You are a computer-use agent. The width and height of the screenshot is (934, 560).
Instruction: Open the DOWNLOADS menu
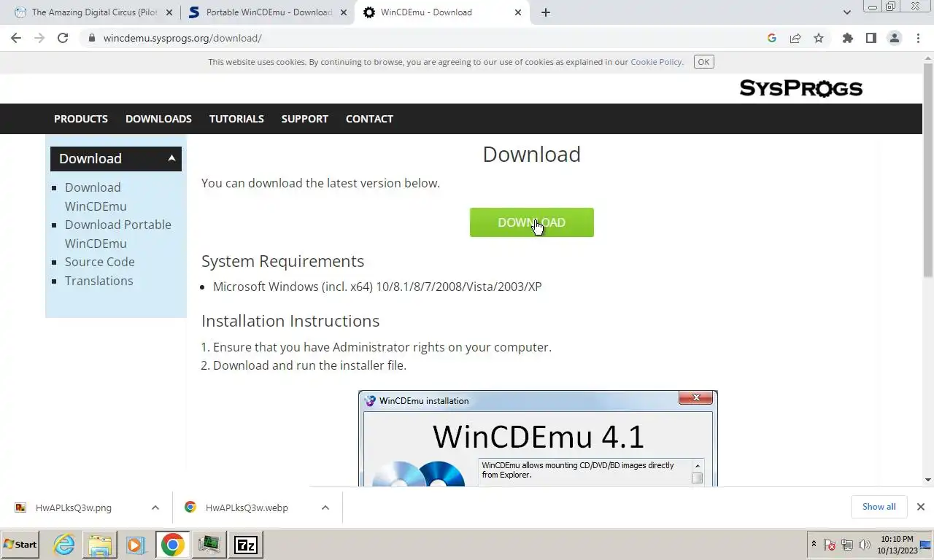coord(158,119)
